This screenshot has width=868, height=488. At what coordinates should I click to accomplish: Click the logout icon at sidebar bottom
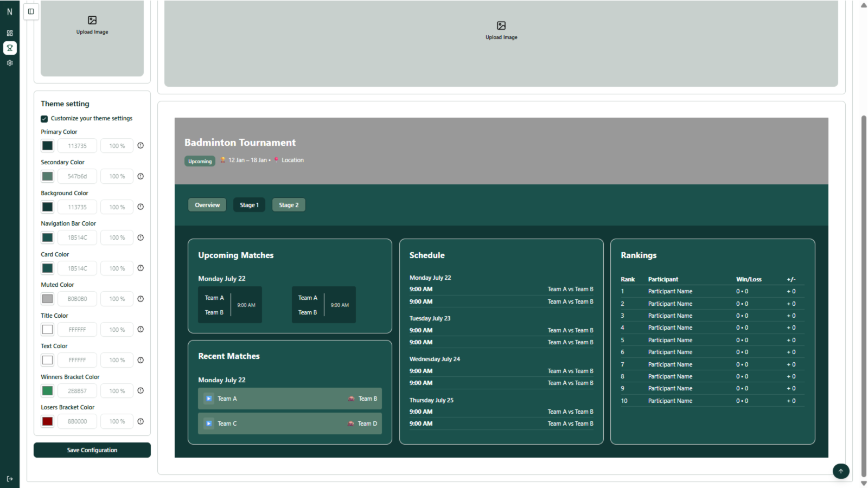pyautogui.click(x=10, y=479)
